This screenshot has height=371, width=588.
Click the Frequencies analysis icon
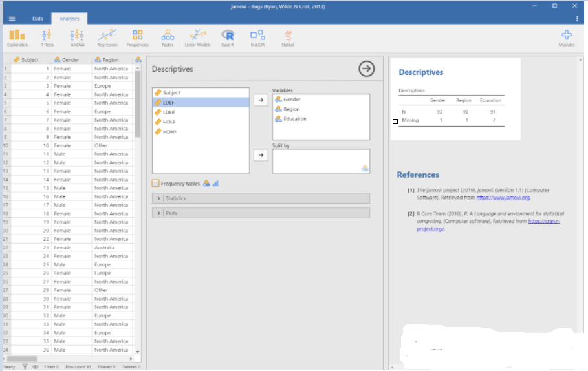(x=137, y=37)
